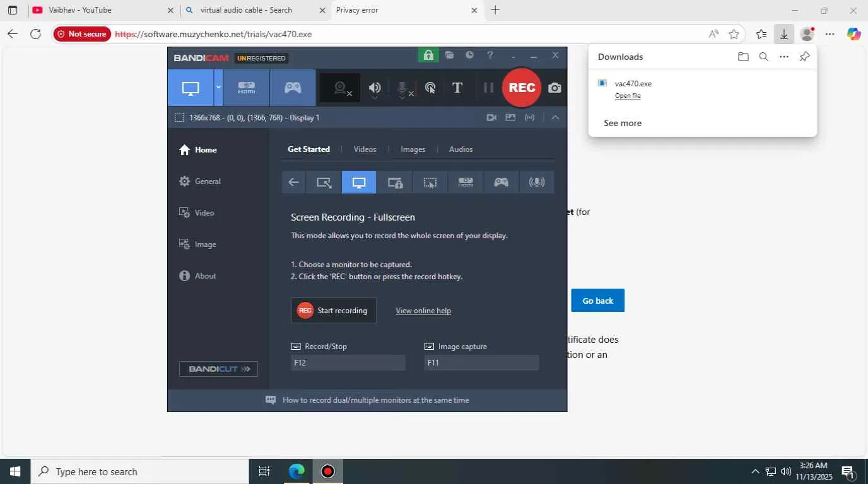Open the View online help link
The height and width of the screenshot is (484, 868).
pyautogui.click(x=423, y=311)
